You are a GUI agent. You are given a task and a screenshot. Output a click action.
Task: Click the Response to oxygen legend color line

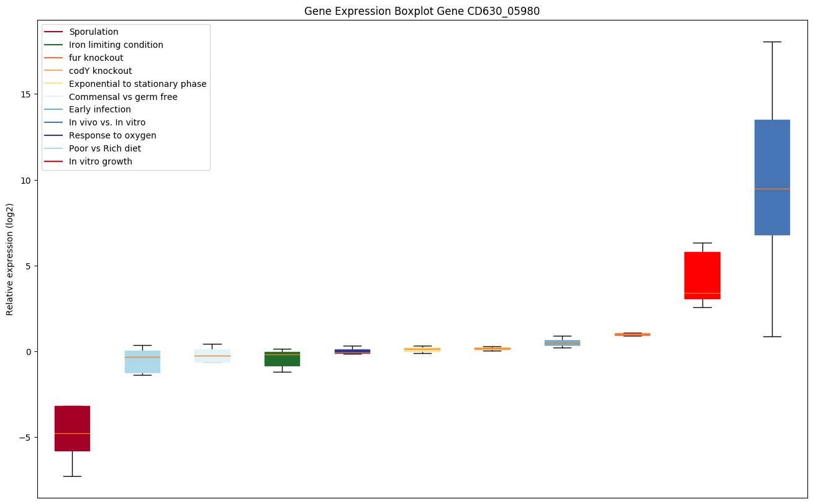54,136
